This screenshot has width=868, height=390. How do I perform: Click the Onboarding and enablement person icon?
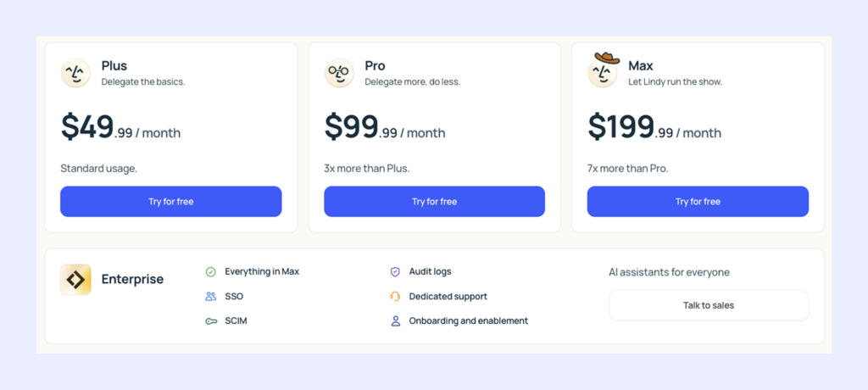coord(395,321)
